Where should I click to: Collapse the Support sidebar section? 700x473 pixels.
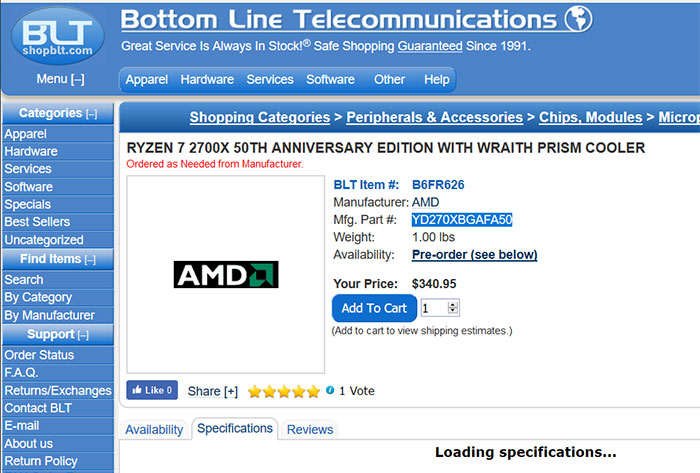[x=83, y=335]
